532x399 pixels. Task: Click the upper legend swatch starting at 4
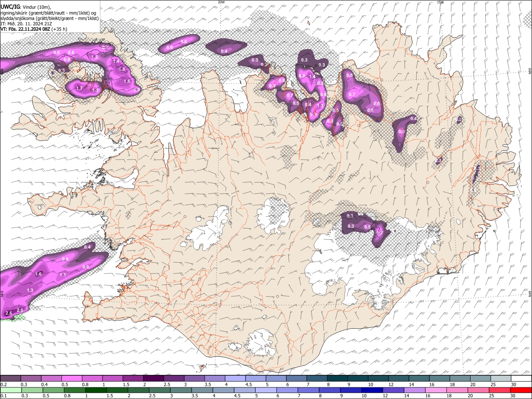235,379
